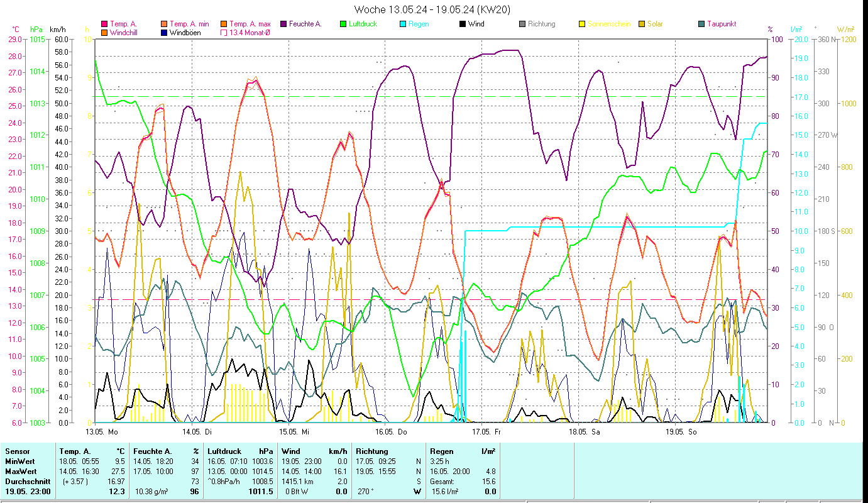Click the green Luftdruck legend swatch
Image resolution: width=868 pixels, height=503 pixels.
(x=344, y=24)
